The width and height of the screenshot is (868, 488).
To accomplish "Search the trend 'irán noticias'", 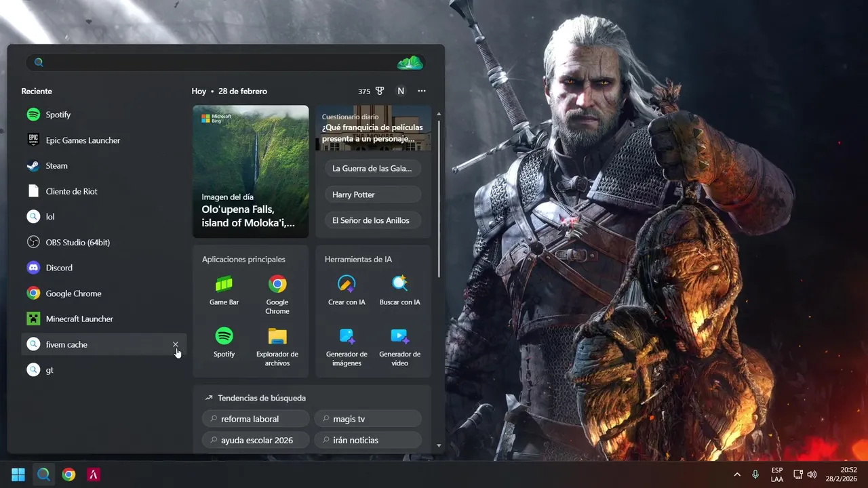I will point(368,440).
